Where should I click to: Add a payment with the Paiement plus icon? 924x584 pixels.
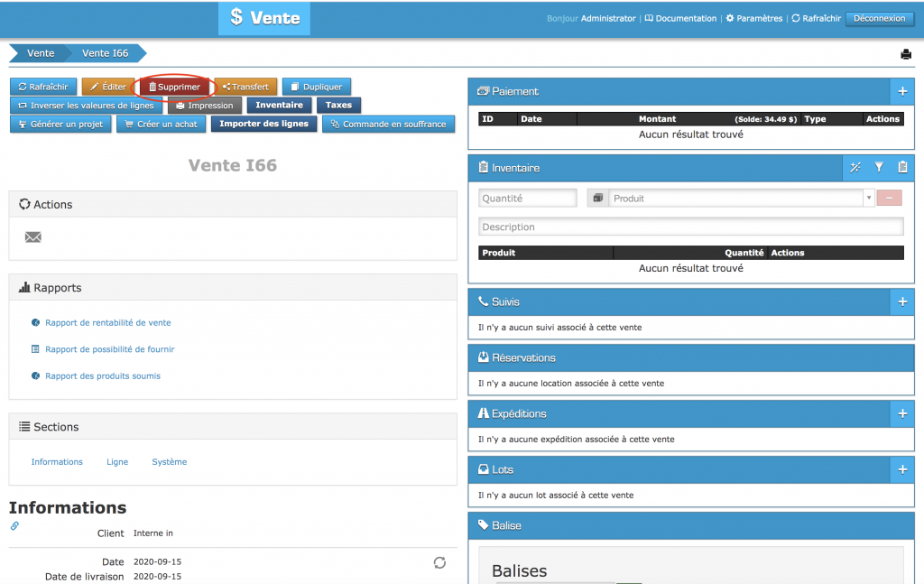(x=901, y=92)
